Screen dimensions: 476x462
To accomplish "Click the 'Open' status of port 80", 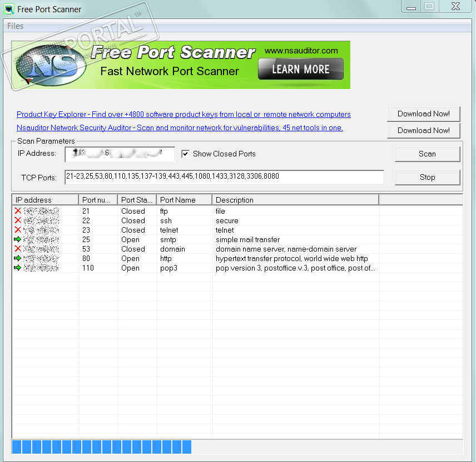I will coord(130,259).
